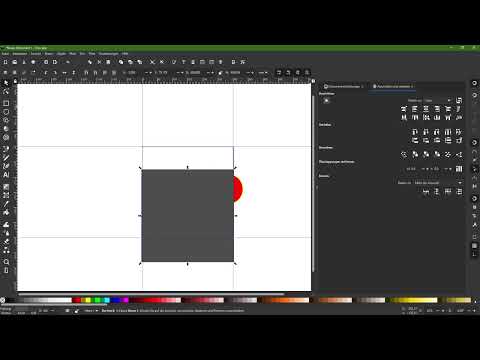Switch to the Ausrichten und Verteilen tab
The height and width of the screenshot is (360, 480).
point(393,86)
